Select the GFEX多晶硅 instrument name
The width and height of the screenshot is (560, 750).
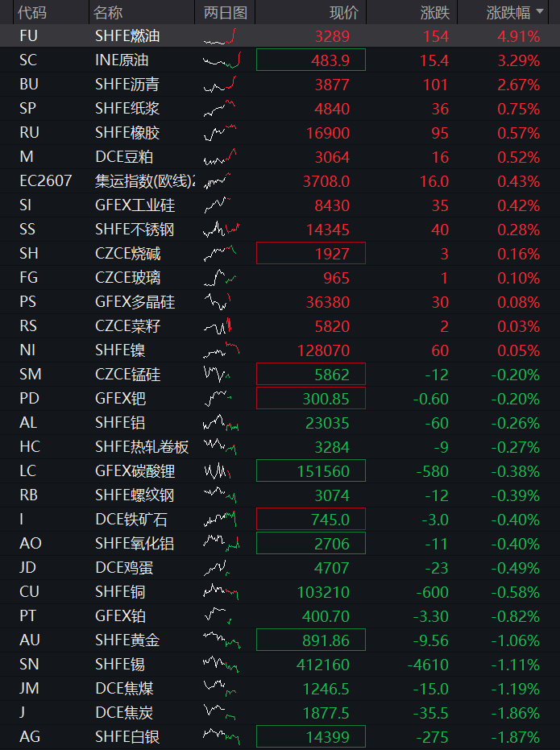coord(135,302)
